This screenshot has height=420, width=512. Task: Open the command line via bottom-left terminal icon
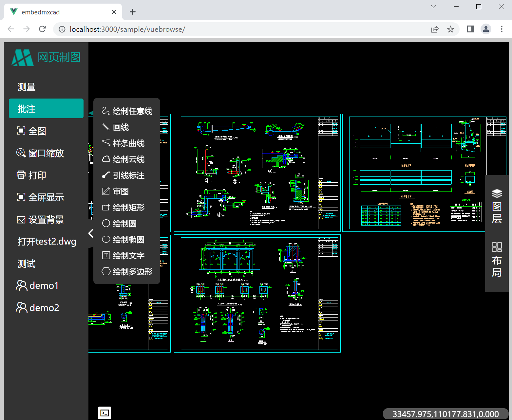(104, 413)
